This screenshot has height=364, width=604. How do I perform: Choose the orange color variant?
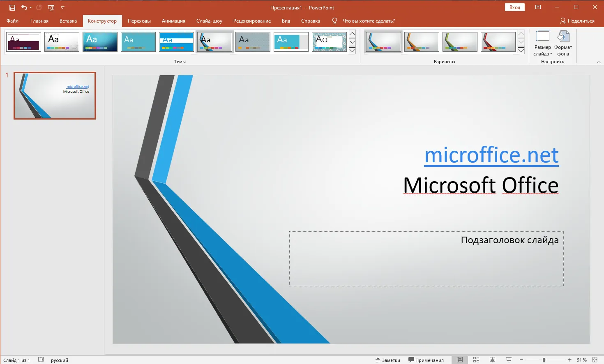click(422, 42)
